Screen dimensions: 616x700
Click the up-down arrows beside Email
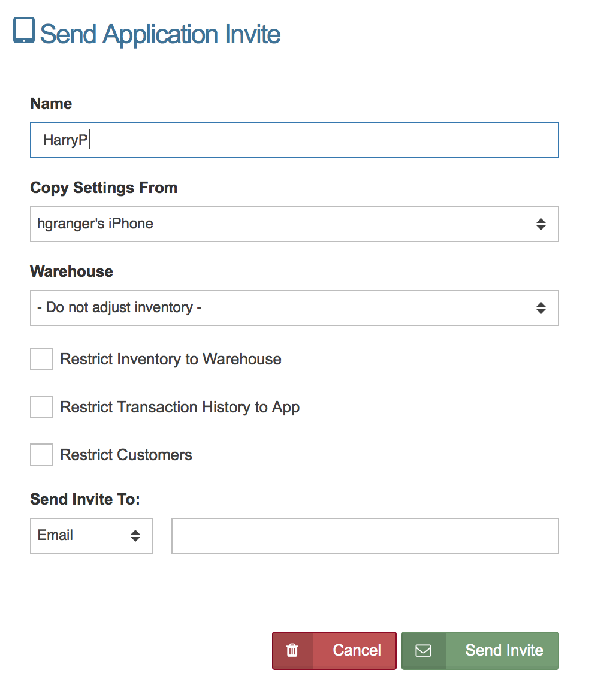135,536
